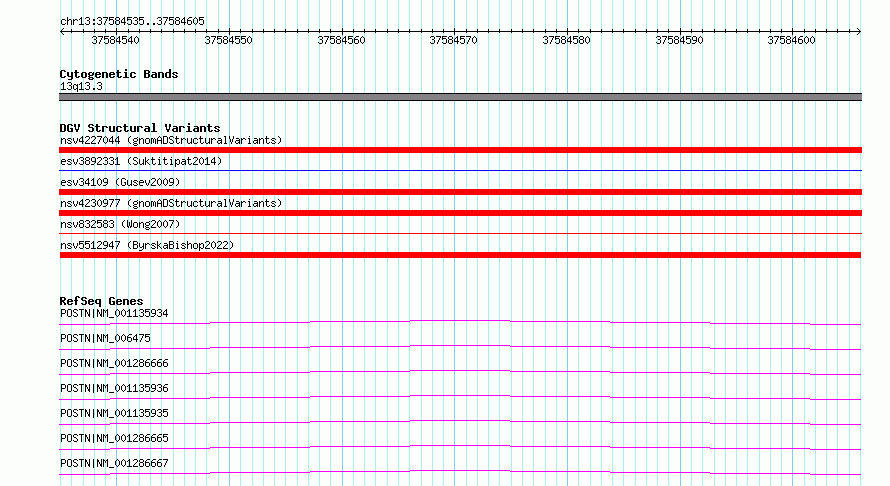Click the right arrow of the ruler
The width and height of the screenshot is (890, 486).
pyautogui.click(x=859, y=31)
